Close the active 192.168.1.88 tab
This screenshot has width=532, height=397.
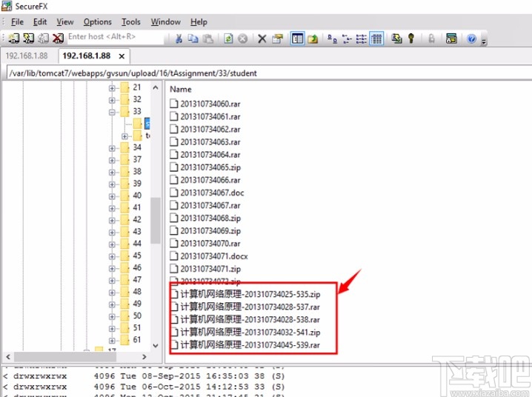click(x=122, y=56)
